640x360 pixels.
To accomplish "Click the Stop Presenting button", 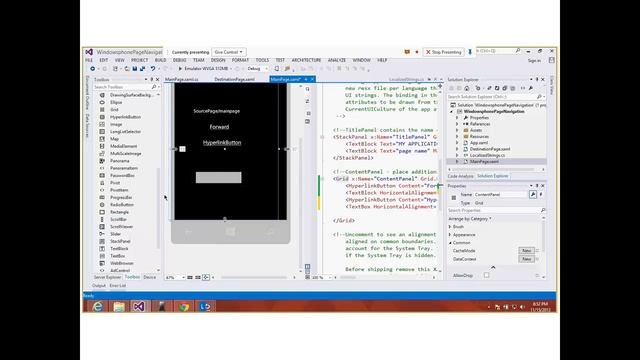I will click(443, 52).
